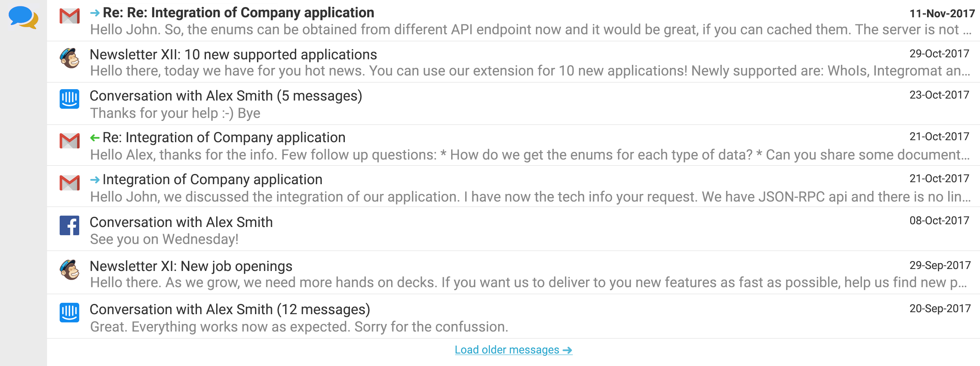Open Conversation with Alex Smith (12 messages)

tap(230, 309)
